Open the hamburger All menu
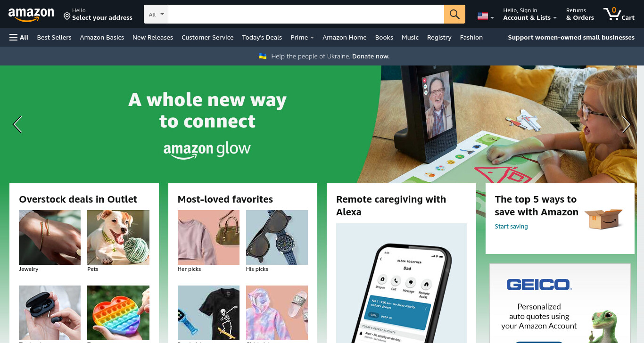Image resolution: width=644 pixels, height=343 pixels. point(19,37)
